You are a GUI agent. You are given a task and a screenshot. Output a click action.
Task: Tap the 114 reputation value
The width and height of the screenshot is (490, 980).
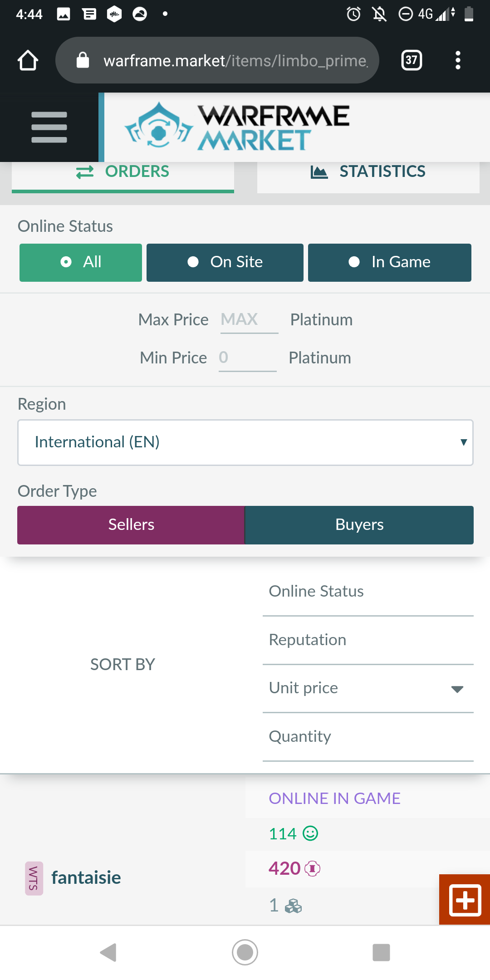pos(283,833)
